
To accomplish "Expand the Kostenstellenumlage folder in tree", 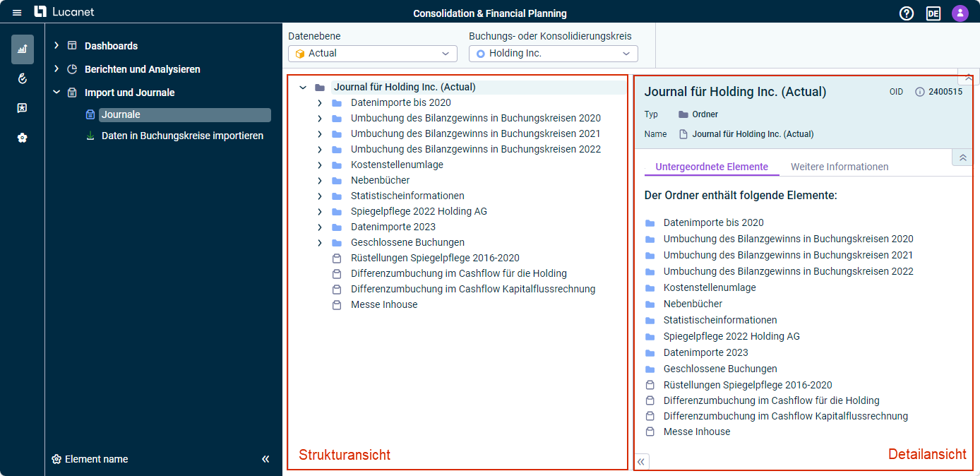I will [x=320, y=165].
